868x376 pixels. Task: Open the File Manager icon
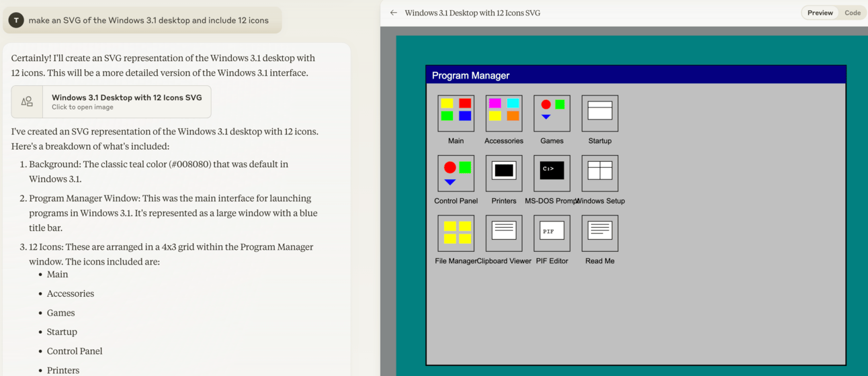click(455, 233)
